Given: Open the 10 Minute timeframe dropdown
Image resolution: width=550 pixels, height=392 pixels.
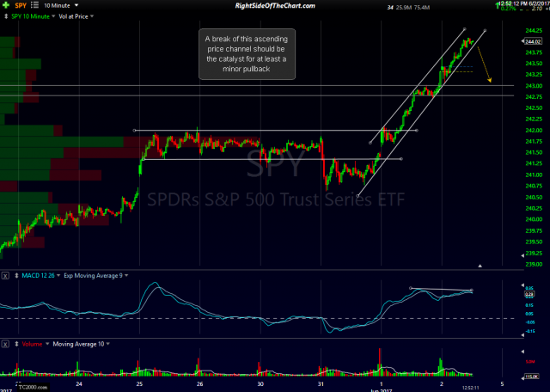Looking at the screenshot, I should pos(61,6).
